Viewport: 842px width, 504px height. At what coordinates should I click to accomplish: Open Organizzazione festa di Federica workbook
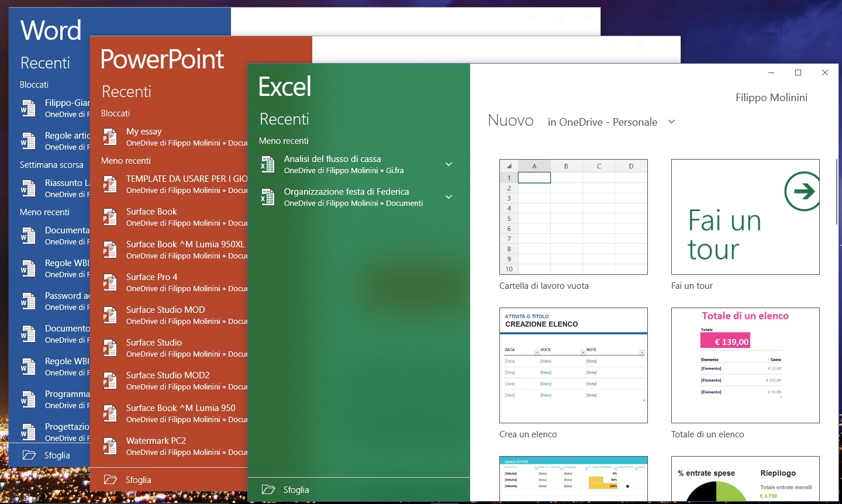(359, 197)
